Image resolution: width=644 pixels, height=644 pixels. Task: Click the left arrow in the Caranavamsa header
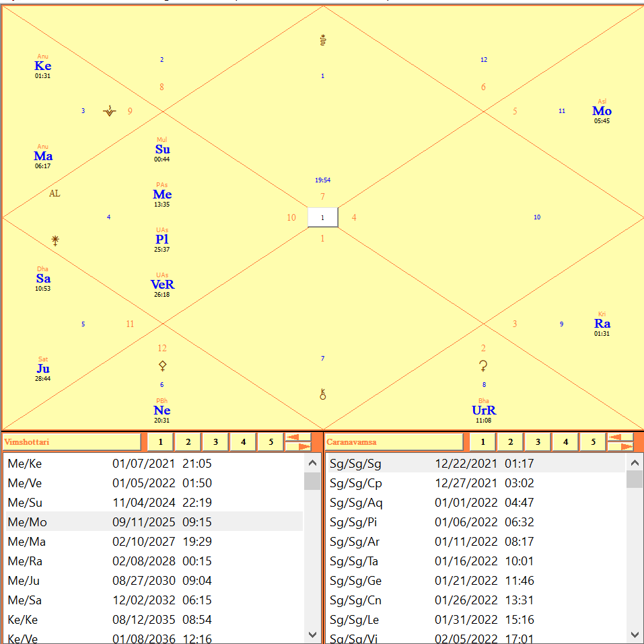(x=620, y=437)
